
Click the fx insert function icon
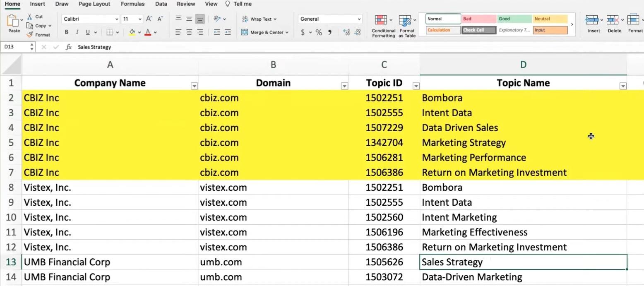tap(69, 47)
